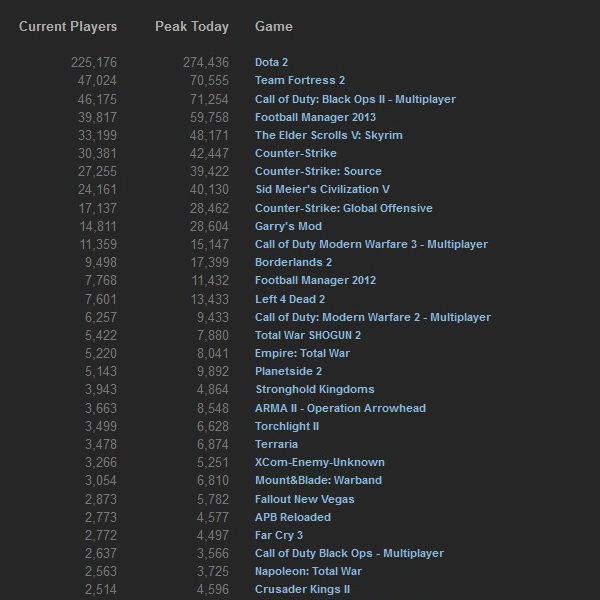Open the Terraria game page
The height and width of the screenshot is (600, 600).
(x=277, y=444)
